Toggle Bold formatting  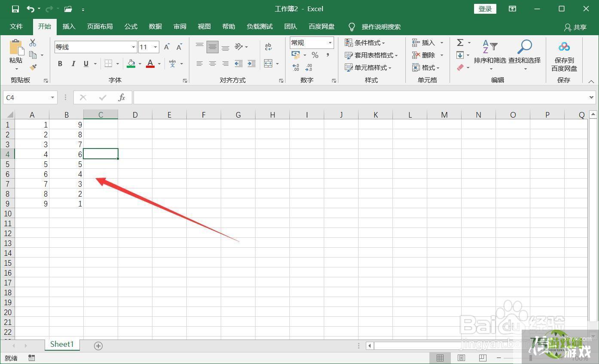tap(60, 64)
